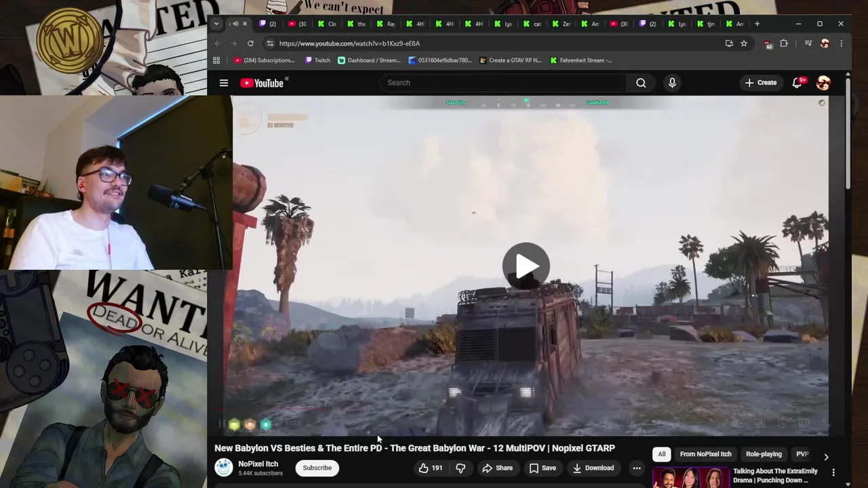Reload the page in Chrome
The image size is (868, 488).
click(x=250, y=43)
